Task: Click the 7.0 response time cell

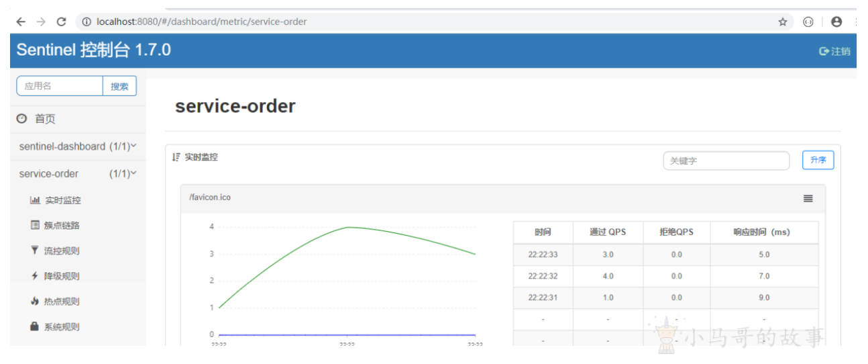Action: (764, 276)
